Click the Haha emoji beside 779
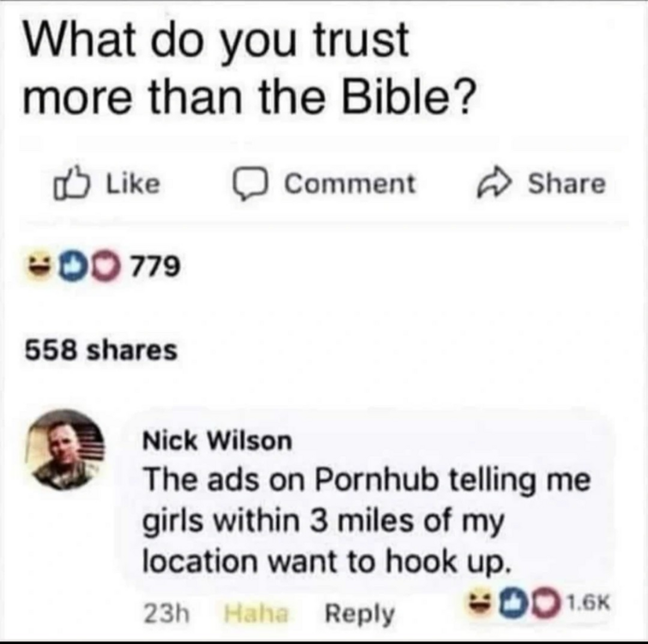Screen dimensions: 648x644 40,266
